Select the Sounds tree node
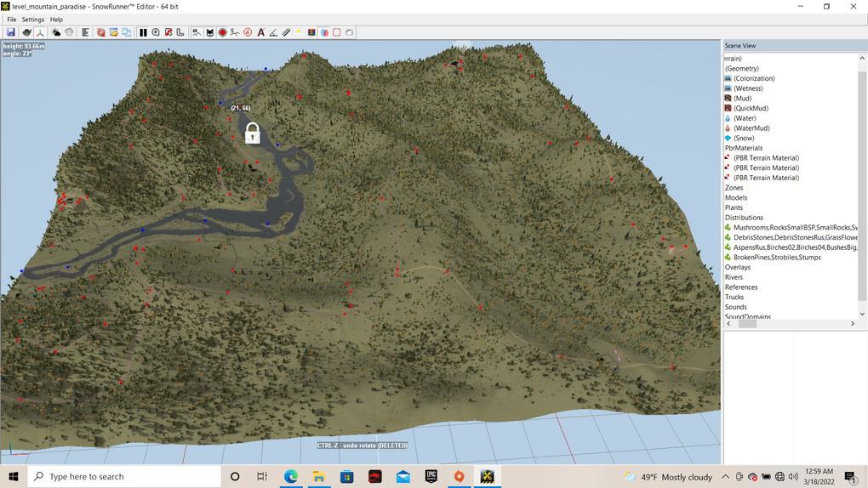The height and width of the screenshot is (488, 868). coord(736,308)
